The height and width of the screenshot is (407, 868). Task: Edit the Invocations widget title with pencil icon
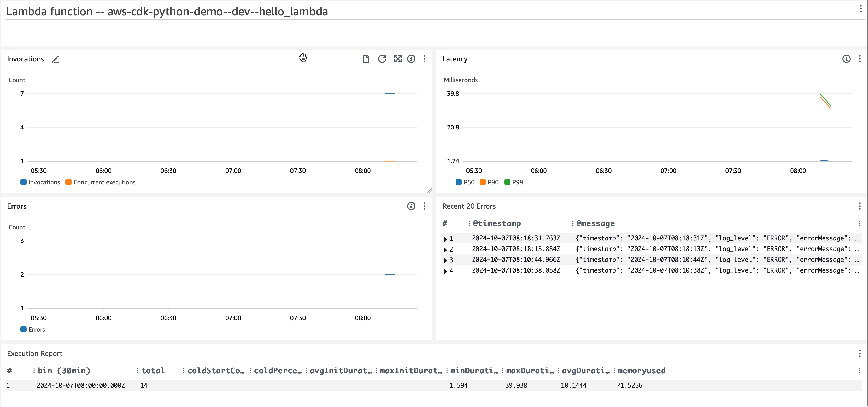[56, 59]
